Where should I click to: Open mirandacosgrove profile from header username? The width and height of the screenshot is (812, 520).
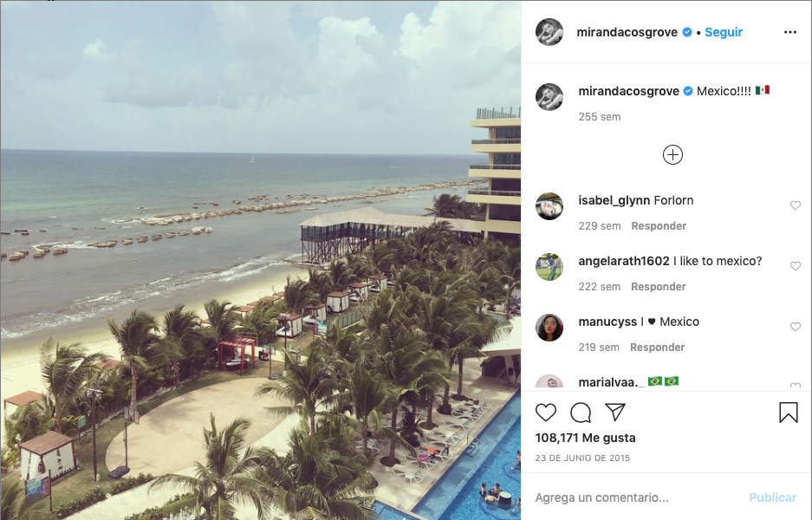pyautogui.click(x=627, y=32)
